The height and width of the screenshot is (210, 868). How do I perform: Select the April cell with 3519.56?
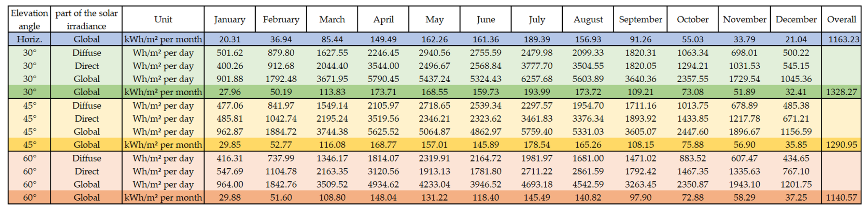[383, 119]
